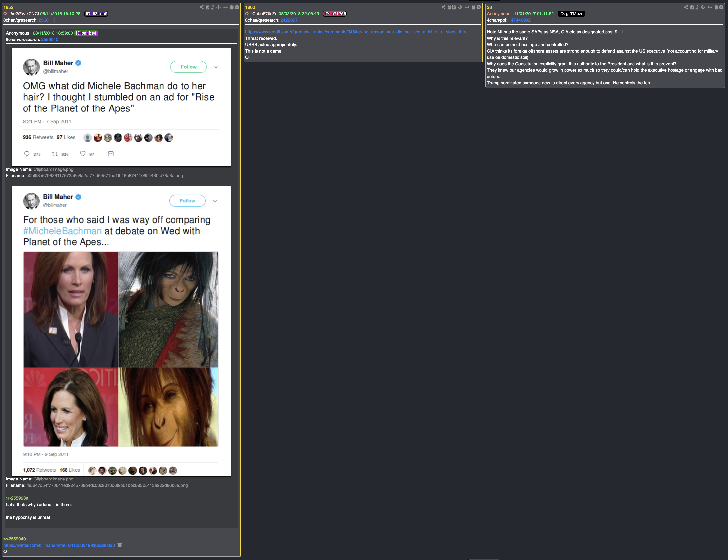Click the share icon on post 1852

point(202,7)
